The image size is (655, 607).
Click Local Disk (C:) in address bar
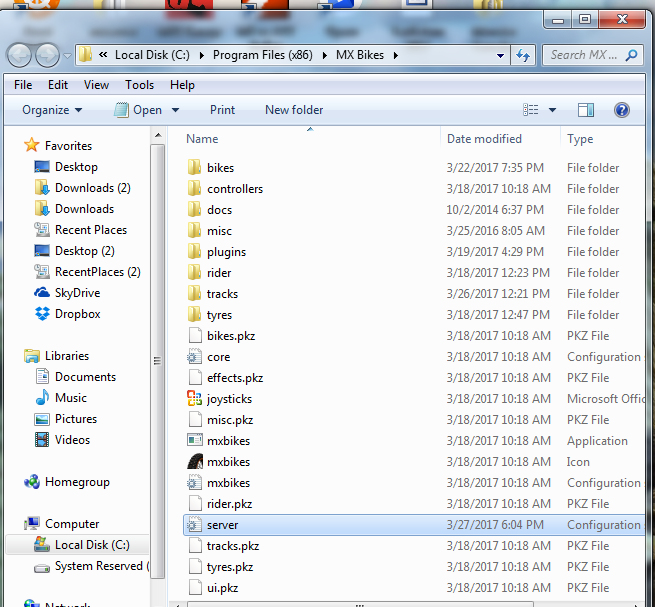[152, 55]
